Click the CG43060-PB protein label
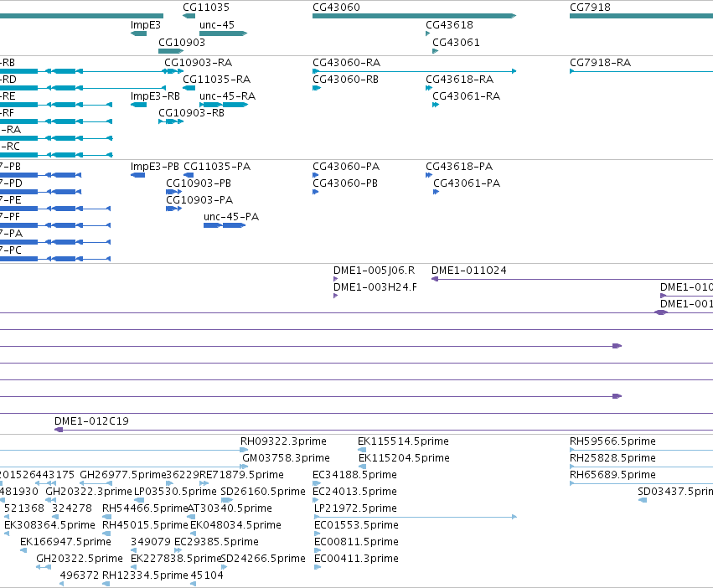The image size is (713, 588). [345, 183]
